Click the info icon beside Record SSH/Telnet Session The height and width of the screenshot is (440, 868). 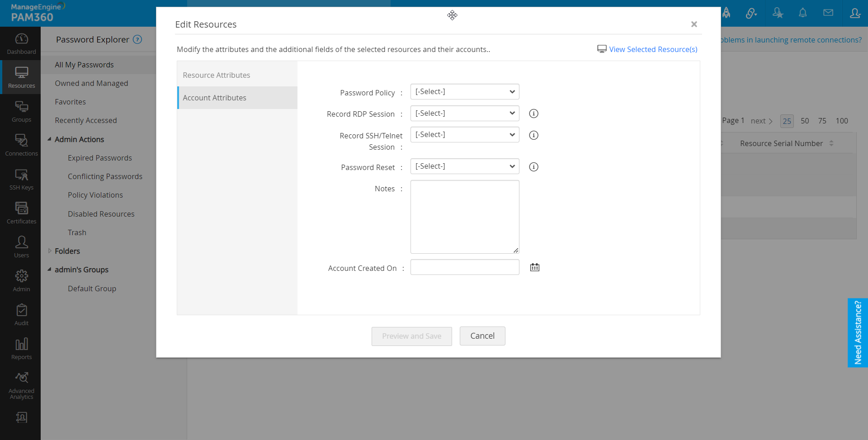[x=534, y=135]
